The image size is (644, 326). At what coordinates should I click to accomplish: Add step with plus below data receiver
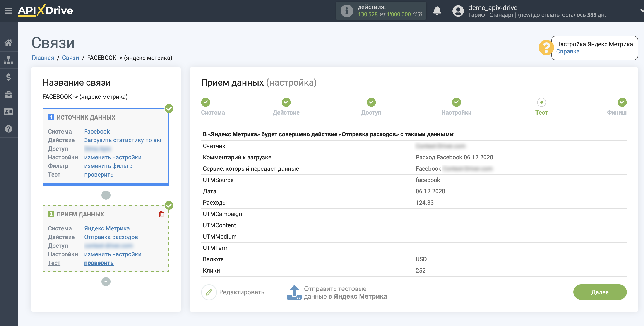[x=106, y=282]
